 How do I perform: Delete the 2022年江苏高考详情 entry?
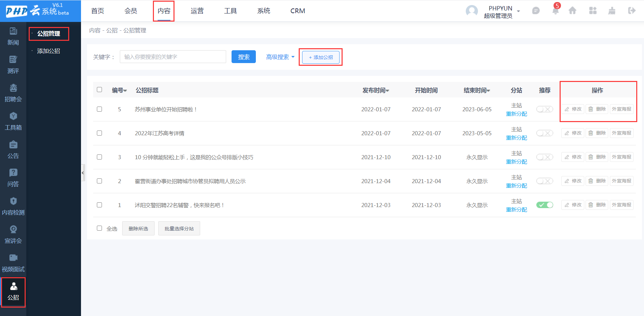pyautogui.click(x=597, y=133)
